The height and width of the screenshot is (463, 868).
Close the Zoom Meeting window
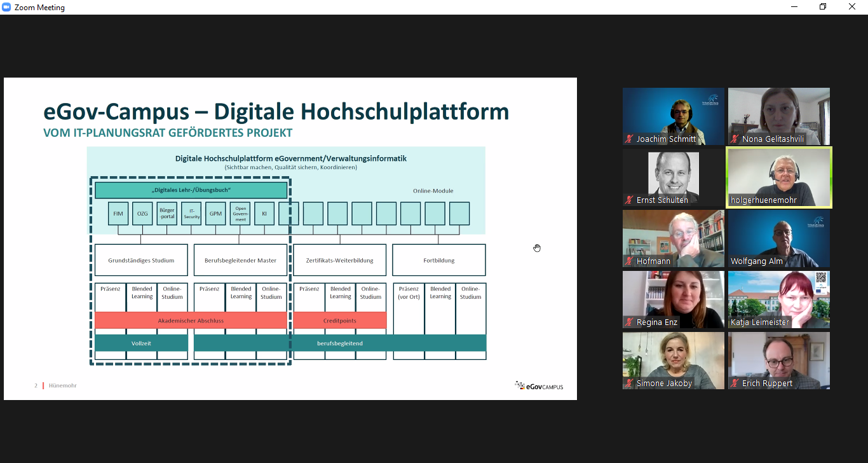[852, 7]
